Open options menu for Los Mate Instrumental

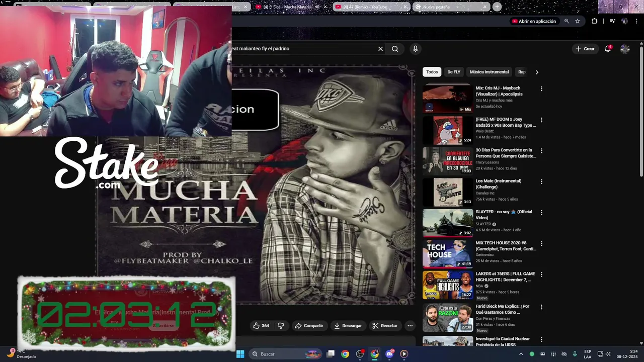pos(541,182)
